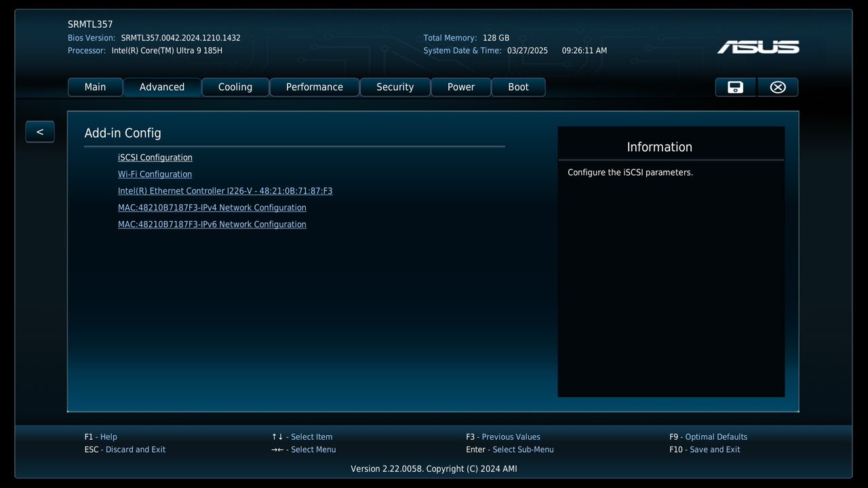Click the Information panel heading
The height and width of the screenshot is (488, 868).
[x=660, y=147]
